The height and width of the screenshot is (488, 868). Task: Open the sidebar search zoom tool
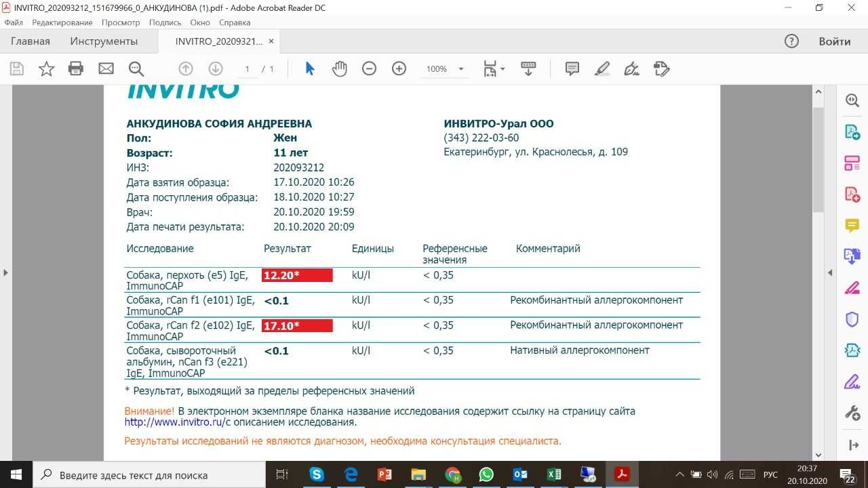[852, 100]
